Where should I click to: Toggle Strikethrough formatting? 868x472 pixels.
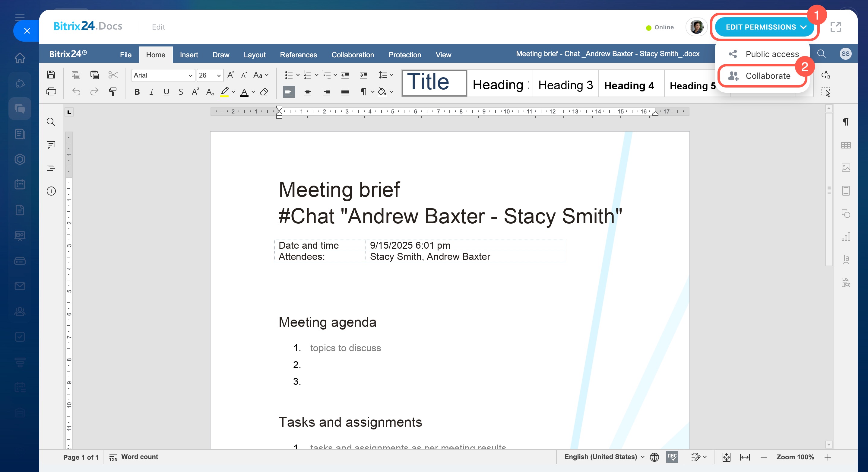coord(181,92)
